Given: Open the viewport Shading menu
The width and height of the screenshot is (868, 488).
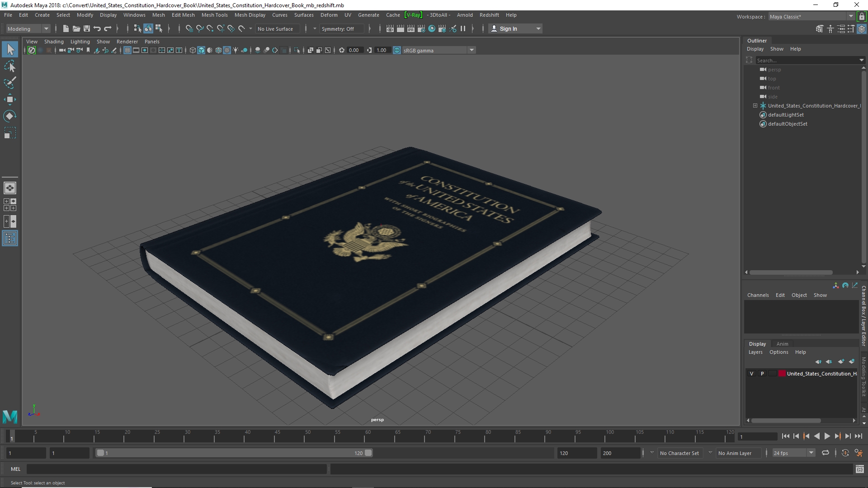Looking at the screenshot, I should tap(54, 42).
